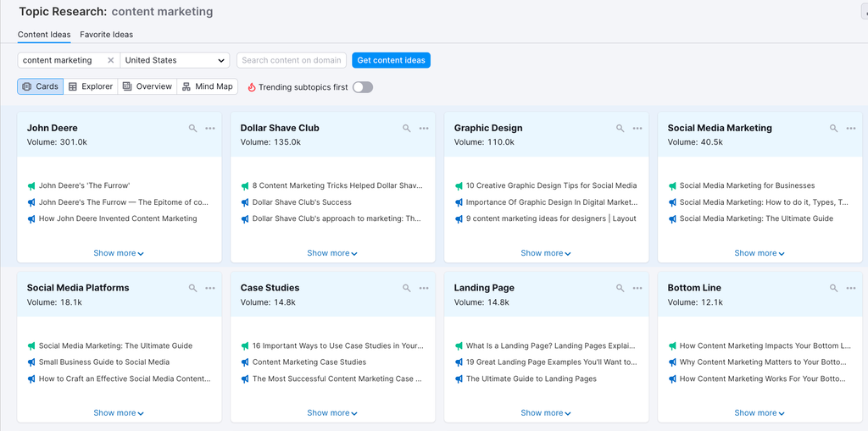This screenshot has width=868, height=431.
Task: Open How to Craft an Effective Social Media Content
Action: (x=125, y=379)
